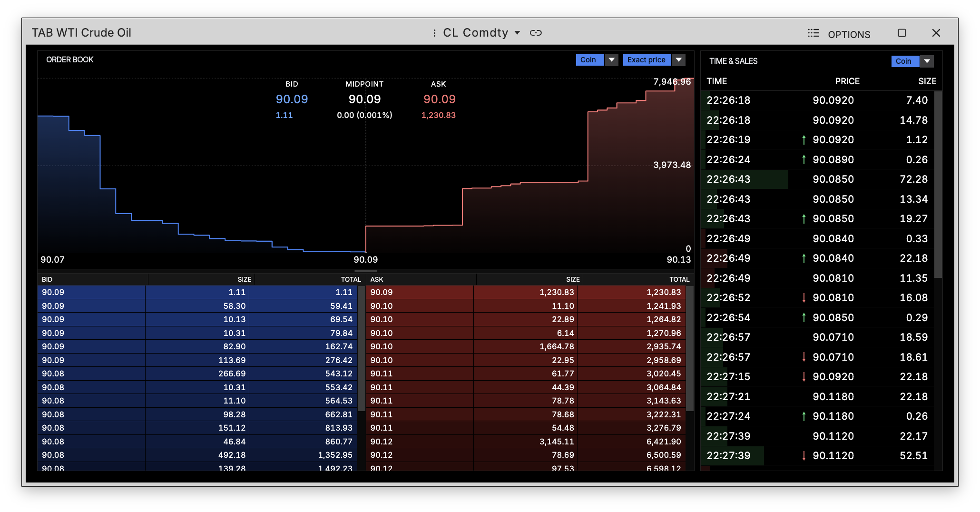Select the bid row with size 266.69
Image resolution: width=980 pixels, height=512 pixels.
coord(197,374)
